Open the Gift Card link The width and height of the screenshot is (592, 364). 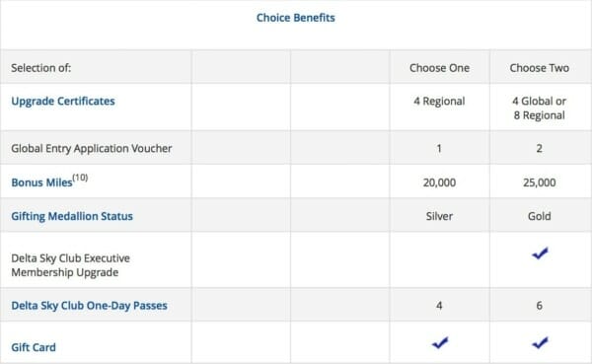(34, 347)
